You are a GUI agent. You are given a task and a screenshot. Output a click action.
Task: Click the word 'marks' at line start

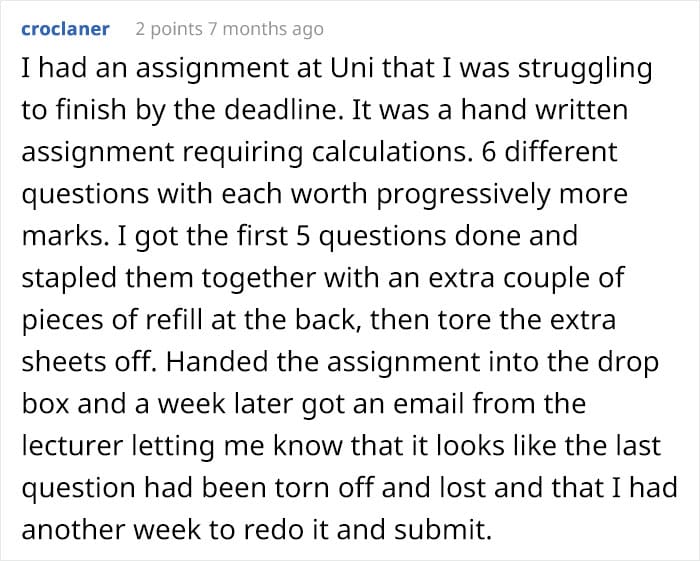pos(62,236)
